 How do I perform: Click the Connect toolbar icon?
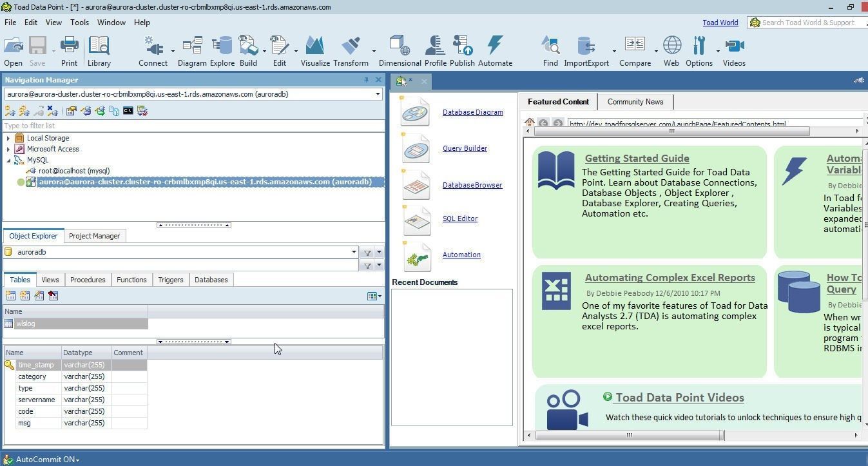[153, 52]
